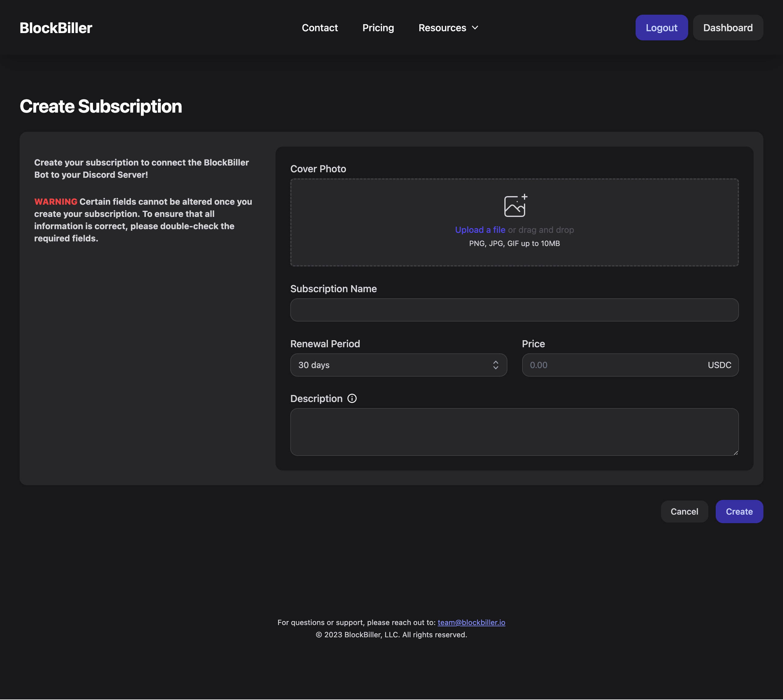Click the red WARNING text
The image size is (783, 700).
[56, 202]
